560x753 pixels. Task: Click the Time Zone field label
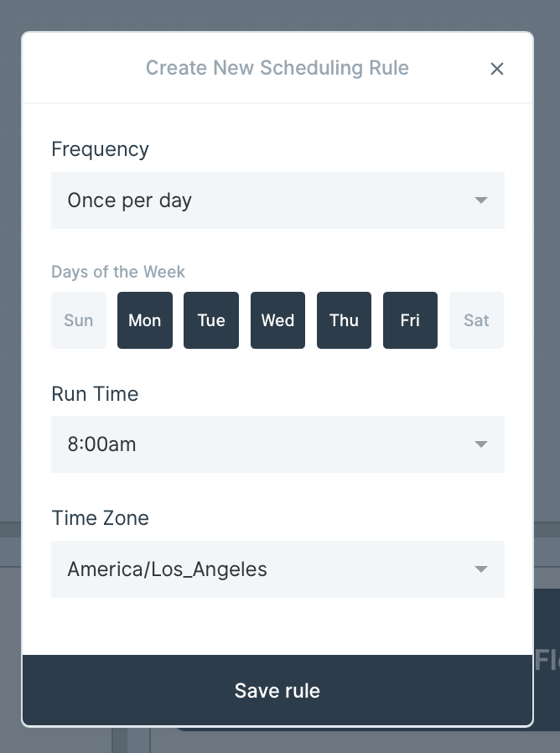tap(100, 518)
